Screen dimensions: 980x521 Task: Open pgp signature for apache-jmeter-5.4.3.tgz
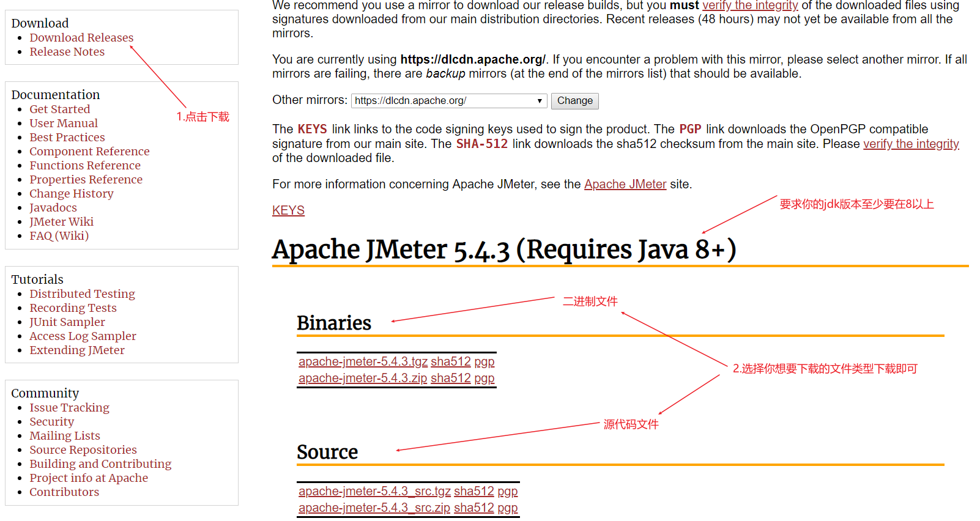484,362
